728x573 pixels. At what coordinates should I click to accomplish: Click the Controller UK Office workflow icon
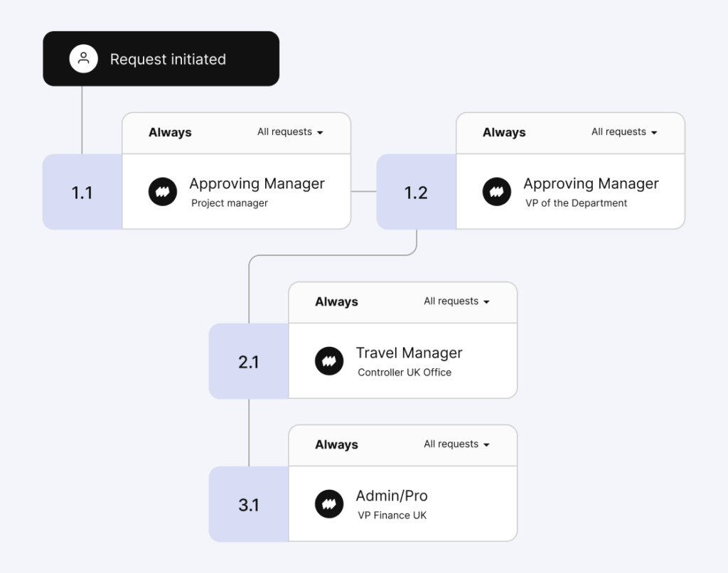point(329,360)
